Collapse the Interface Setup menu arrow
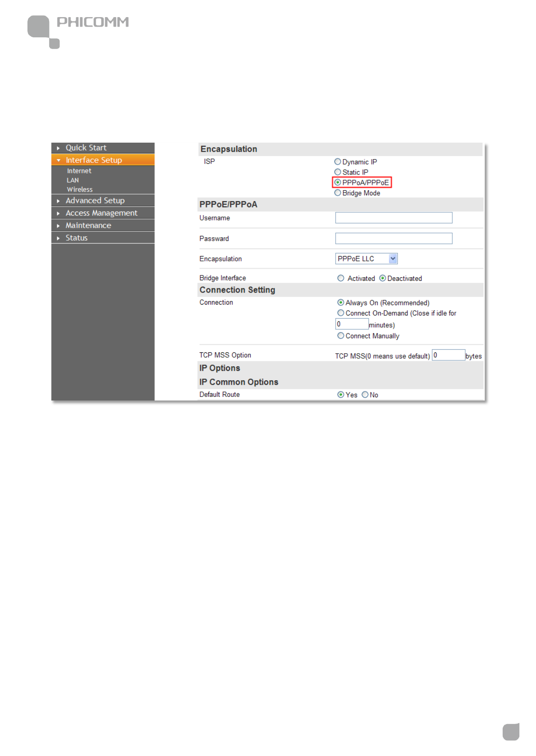 pyautogui.click(x=59, y=160)
